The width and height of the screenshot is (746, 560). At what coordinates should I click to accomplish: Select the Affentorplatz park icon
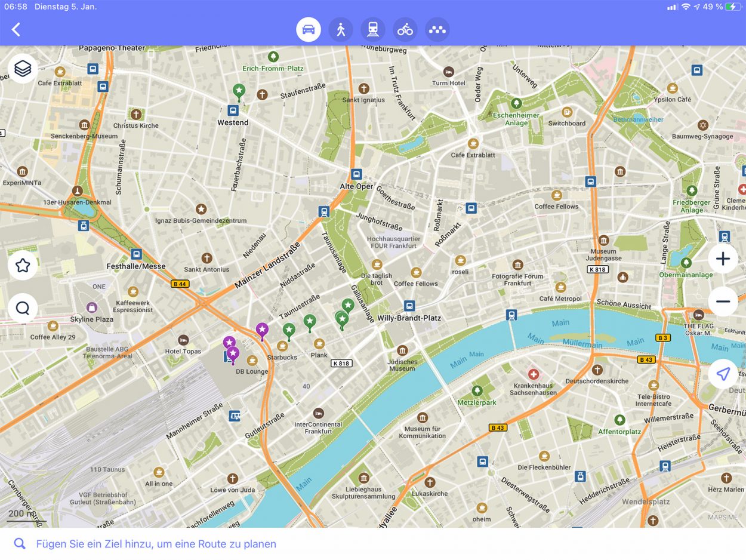[619, 420]
